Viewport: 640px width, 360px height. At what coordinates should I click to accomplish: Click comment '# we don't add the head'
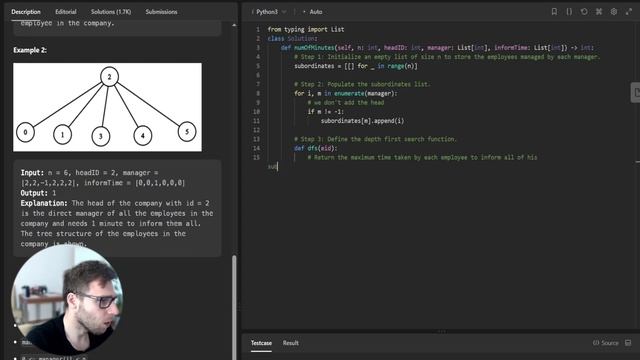pyautogui.click(x=346, y=102)
